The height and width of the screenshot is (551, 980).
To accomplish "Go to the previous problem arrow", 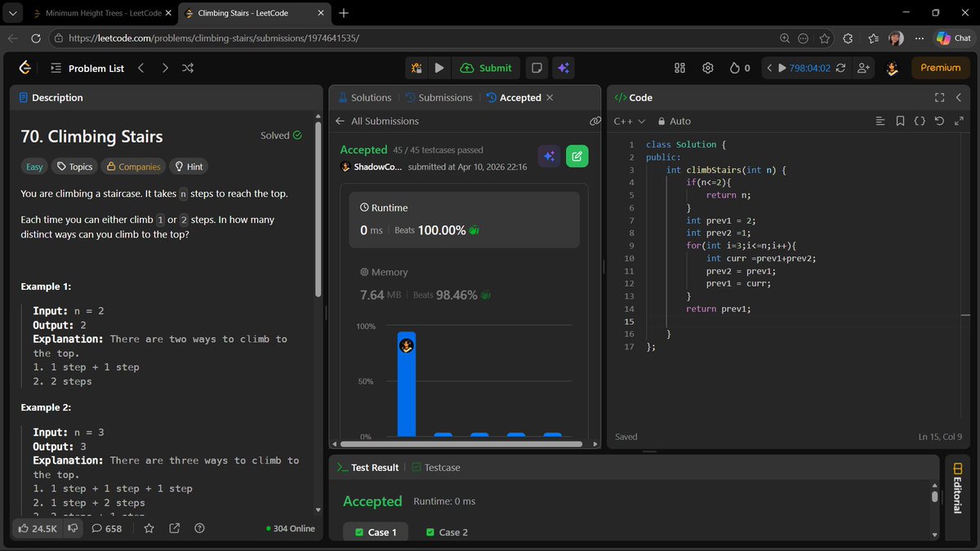I will 141,68.
